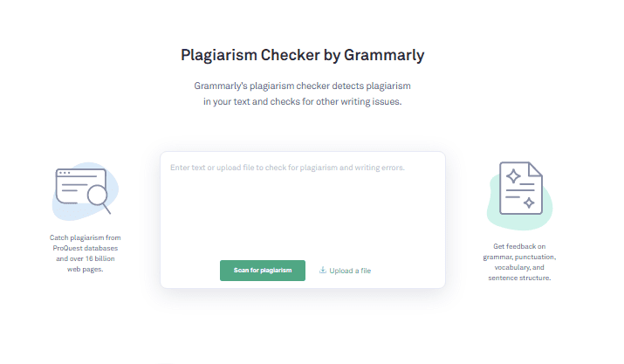Click the Get feedback on grammar caption
Viewport: 624px width, 364px height.
point(519,262)
